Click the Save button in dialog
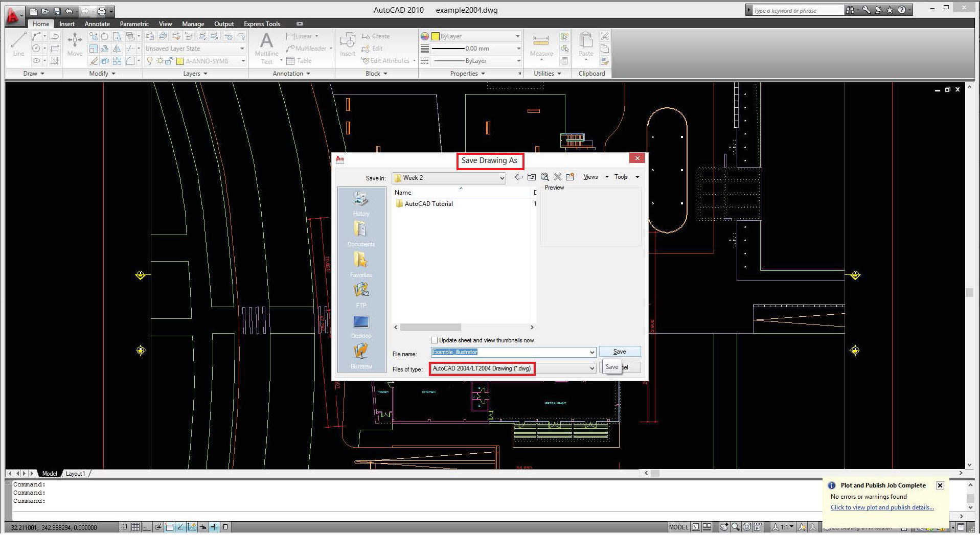Viewport: 980px width, 535px height. pyautogui.click(x=620, y=352)
